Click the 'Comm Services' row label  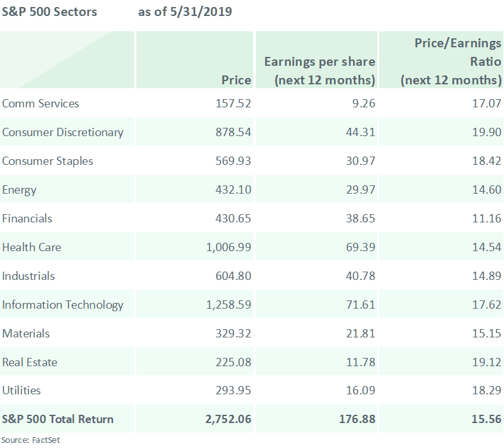(x=40, y=104)
